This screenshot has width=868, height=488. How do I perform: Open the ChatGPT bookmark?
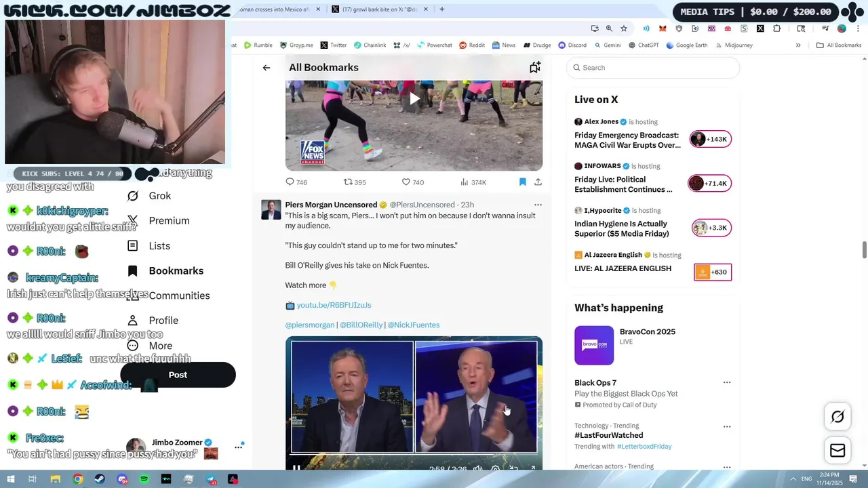(644, 45)
